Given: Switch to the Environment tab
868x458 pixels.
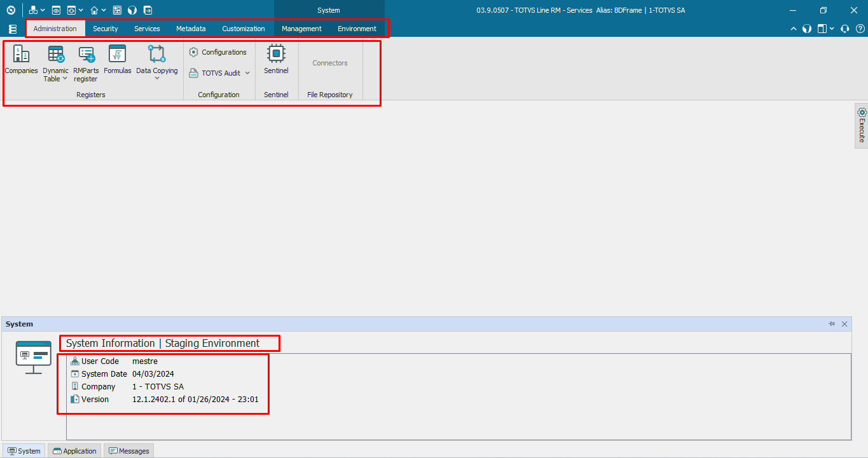Looking at the screenshot, I should click(x=357, y=29).
